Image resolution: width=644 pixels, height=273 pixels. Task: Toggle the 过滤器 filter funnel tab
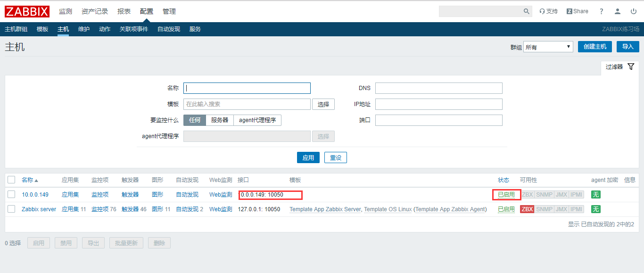[620, 67]
